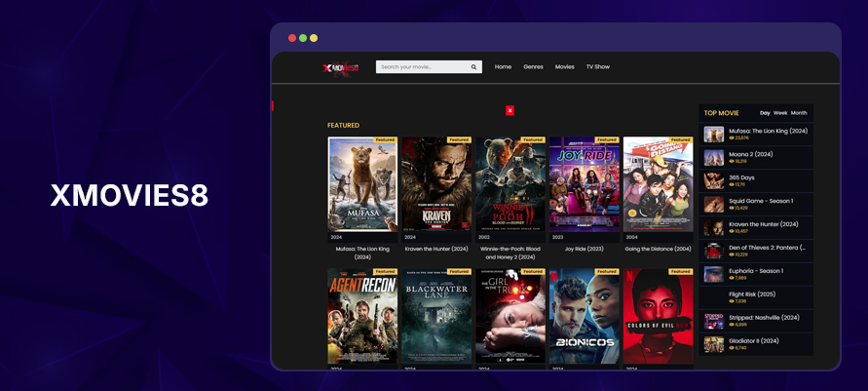The height and width of the screenshot is (391, 868).
Task: Open the Blackwater Lane poster
Action: pos(436,316)
